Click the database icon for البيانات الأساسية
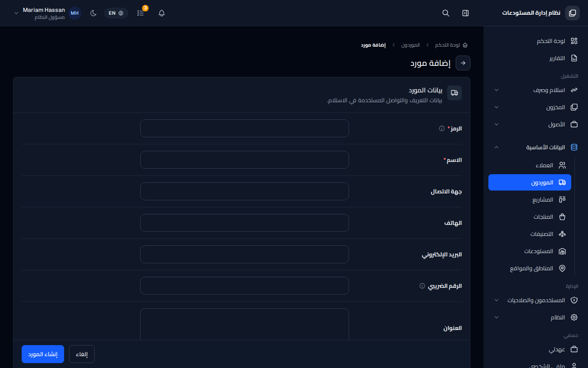 (x=574, y=147)
